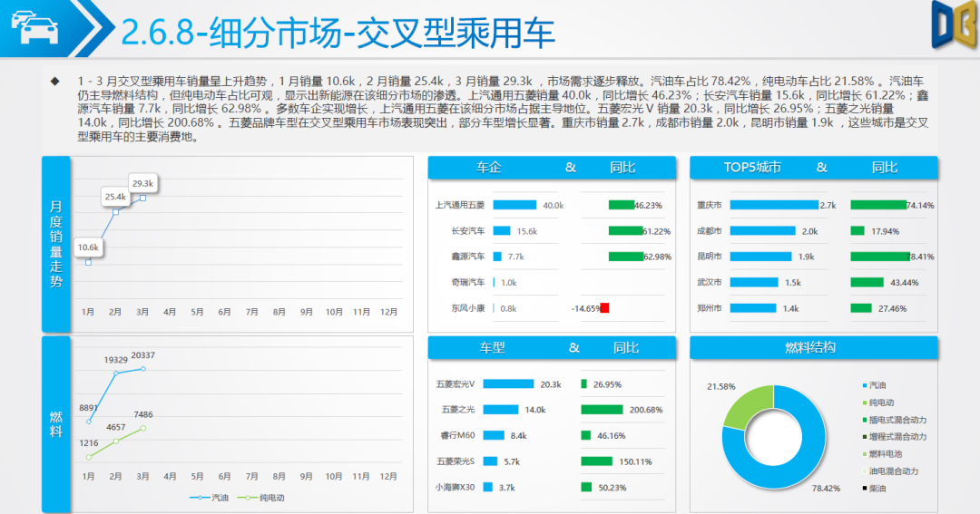Click the car icon in the header
The image size is (980, 514).
coord(35,27)
